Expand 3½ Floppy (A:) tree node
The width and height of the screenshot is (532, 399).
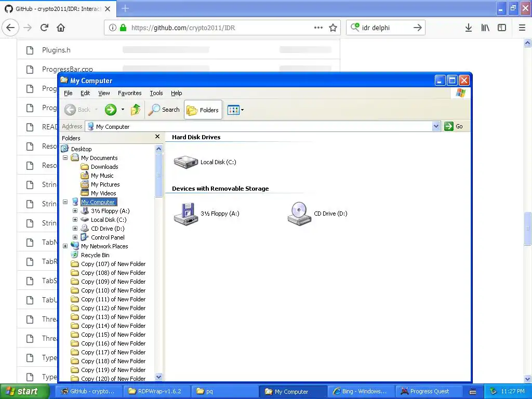pyautogui.click(x=75, y=211)
